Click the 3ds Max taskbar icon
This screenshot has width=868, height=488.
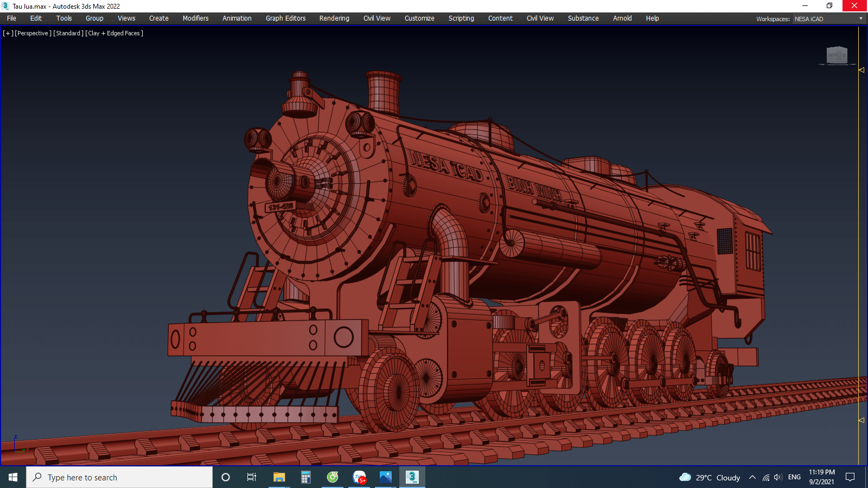tap(412, 477)
